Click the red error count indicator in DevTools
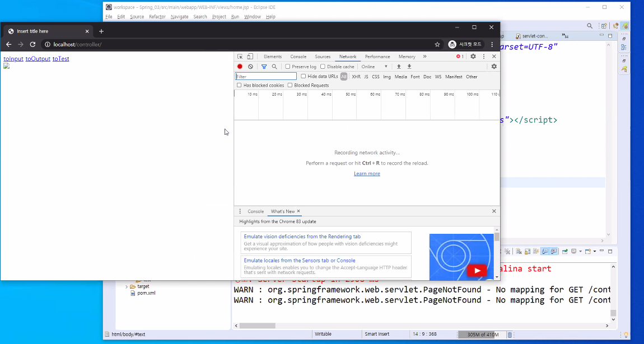This screenshot has width=644, height=344. (460, 56)
